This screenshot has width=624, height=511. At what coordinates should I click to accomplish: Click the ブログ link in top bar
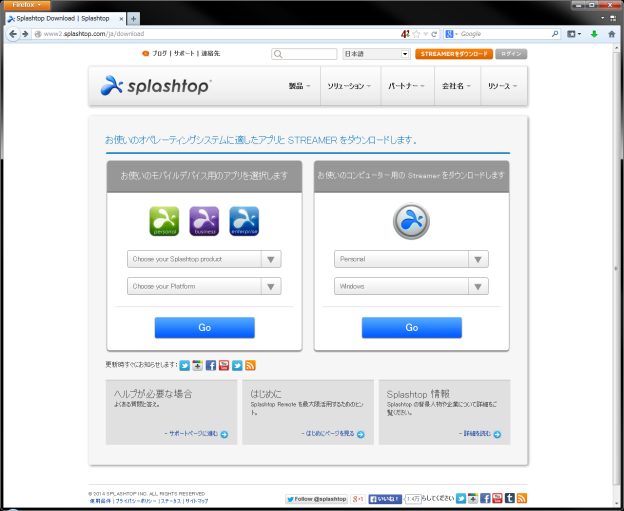coord(159,53)
